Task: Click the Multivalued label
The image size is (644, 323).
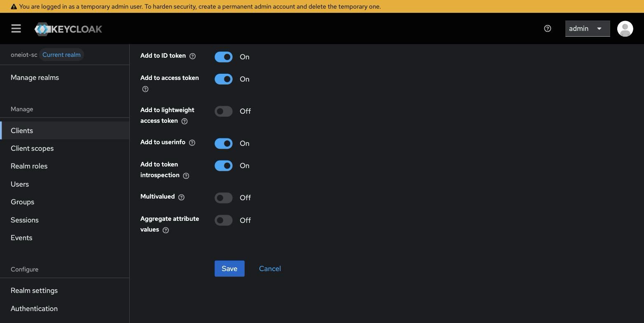Action: [x=157, y=197]
